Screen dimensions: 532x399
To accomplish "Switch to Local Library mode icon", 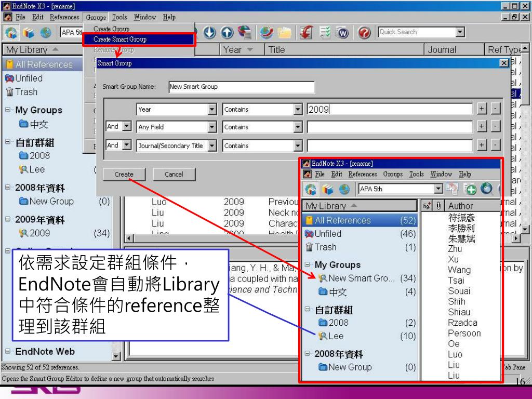I will coord(29,33).
